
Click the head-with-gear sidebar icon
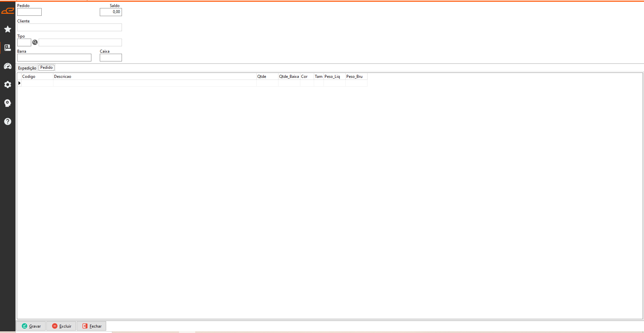(8, 103)
